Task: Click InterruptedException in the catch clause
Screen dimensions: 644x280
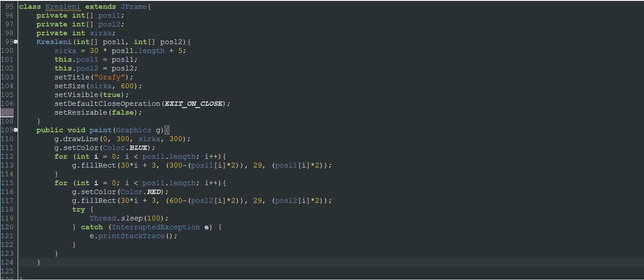Action: [155, 227]
